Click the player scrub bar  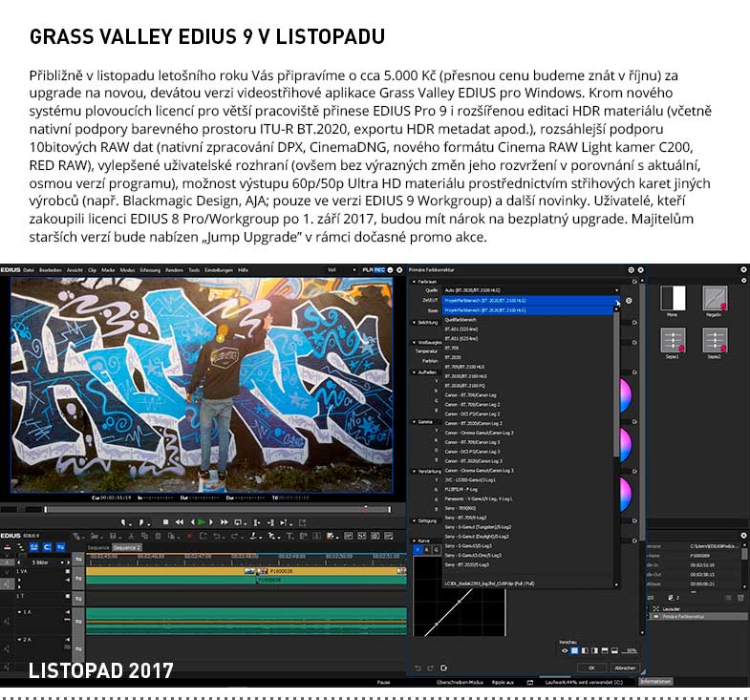(x=218, y=510)
